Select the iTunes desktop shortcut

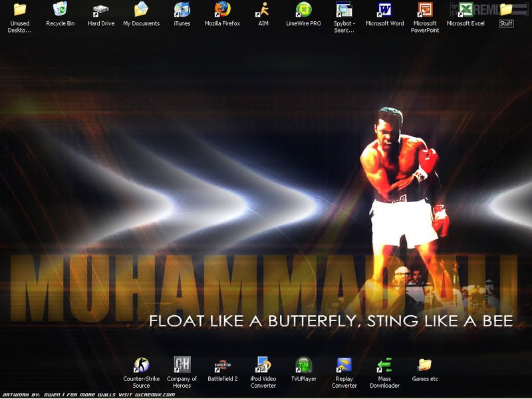(182, 10)
